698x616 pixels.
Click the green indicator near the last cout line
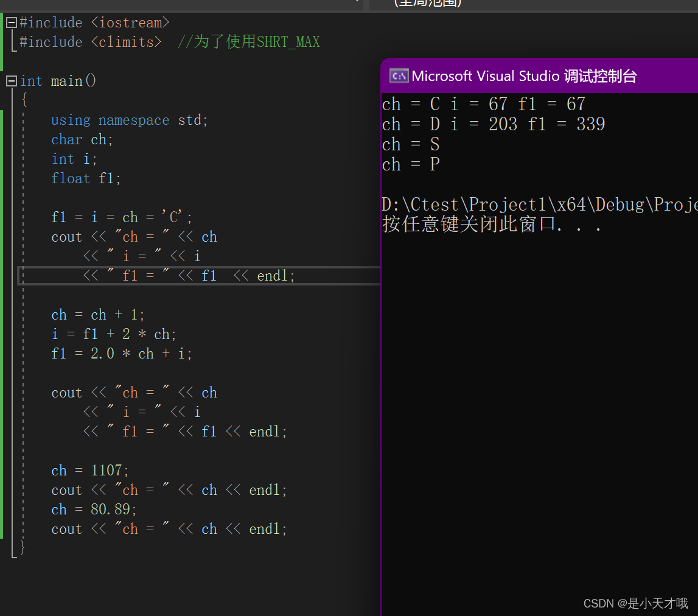pos(2,528)
